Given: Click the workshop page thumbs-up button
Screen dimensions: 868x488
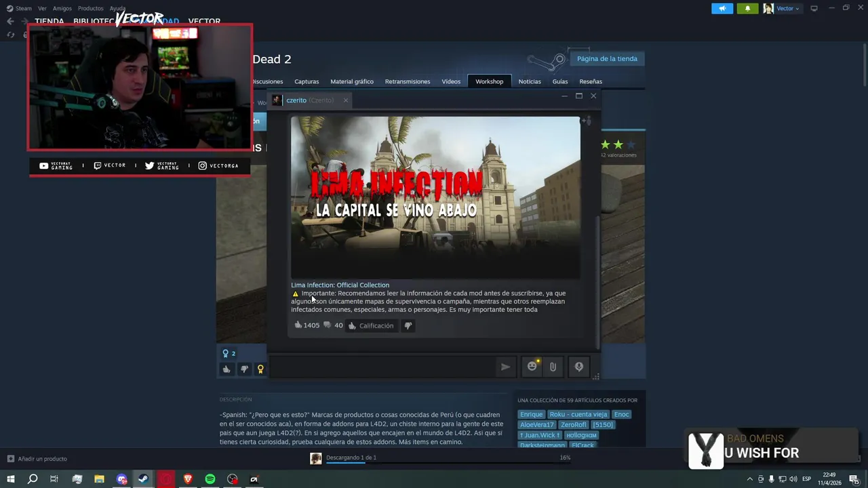Looking at the screenshot, I should tap(226, 369).
